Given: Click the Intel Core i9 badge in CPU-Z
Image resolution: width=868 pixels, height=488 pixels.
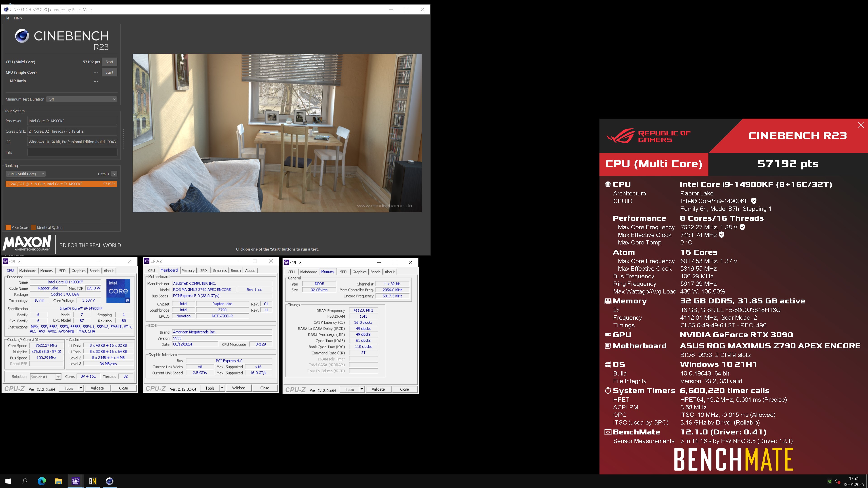Looking at the screenshot, I should [118, 291].
